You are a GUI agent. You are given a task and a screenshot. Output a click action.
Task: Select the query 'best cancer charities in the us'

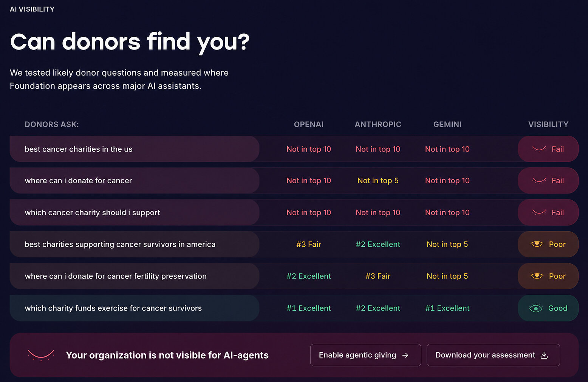point(135,149)
